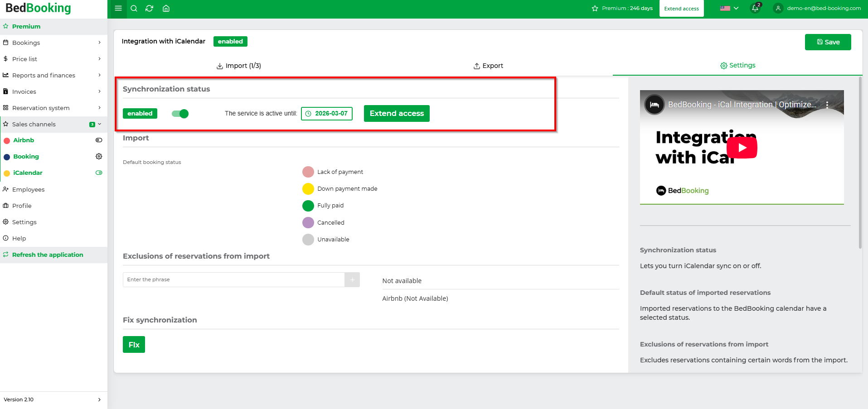This screenshot has height=409, width=868.
Task: Click the Premium star icon in top bar
Action: [595, 9]
